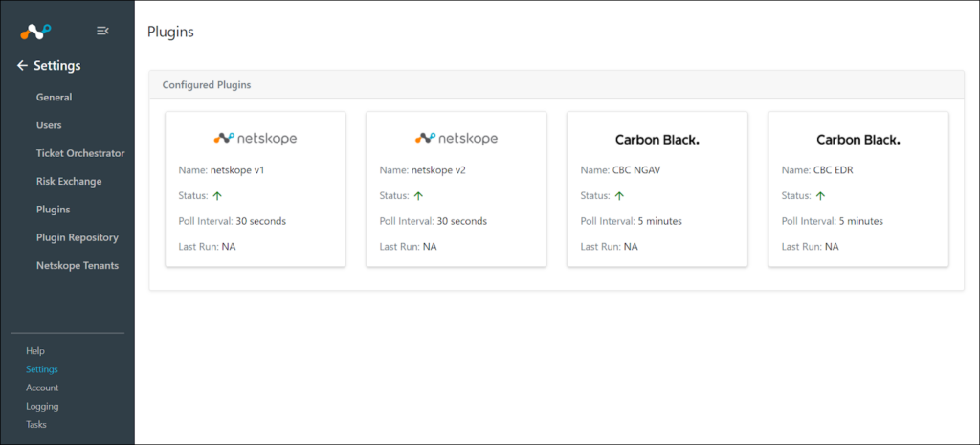Select Plugin Repository in the sidebar
The image size is (980, 445).
pos(77,237)
